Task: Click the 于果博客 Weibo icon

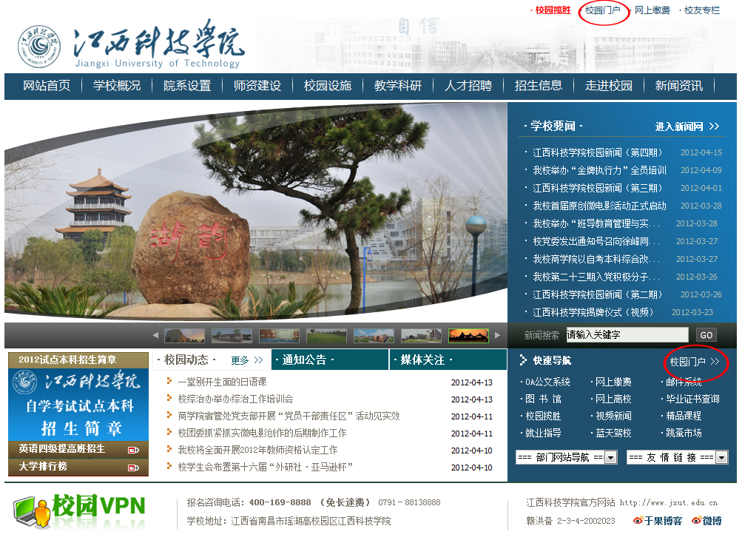Action: click(x=638, y=521)
